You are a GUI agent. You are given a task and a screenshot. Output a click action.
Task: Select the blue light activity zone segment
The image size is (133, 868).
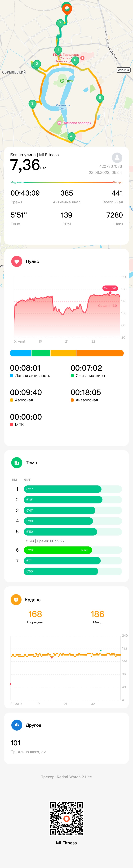[21, 353]
